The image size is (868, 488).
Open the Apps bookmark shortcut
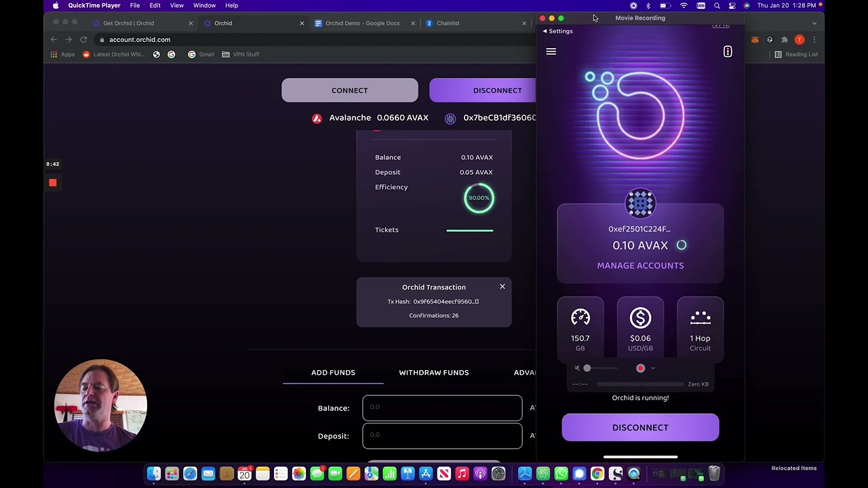click(62, 54)
